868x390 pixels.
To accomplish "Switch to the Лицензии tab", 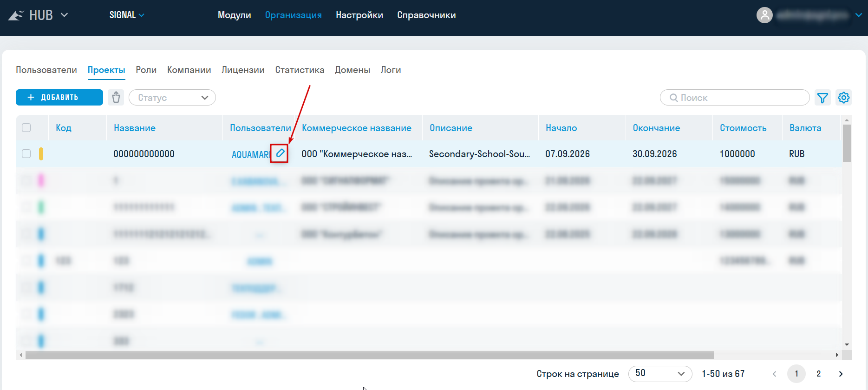I will tap(243, 70).
